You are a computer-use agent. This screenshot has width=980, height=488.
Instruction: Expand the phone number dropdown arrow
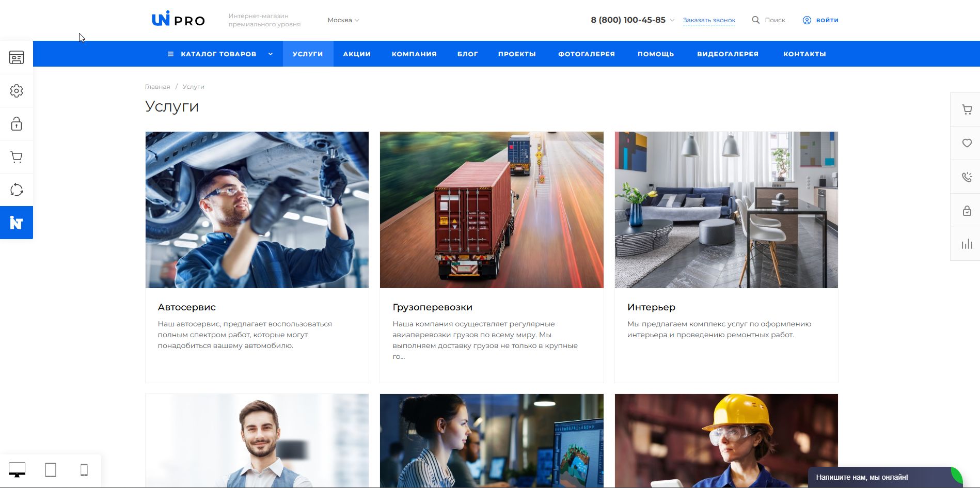(x=672, y=20)
